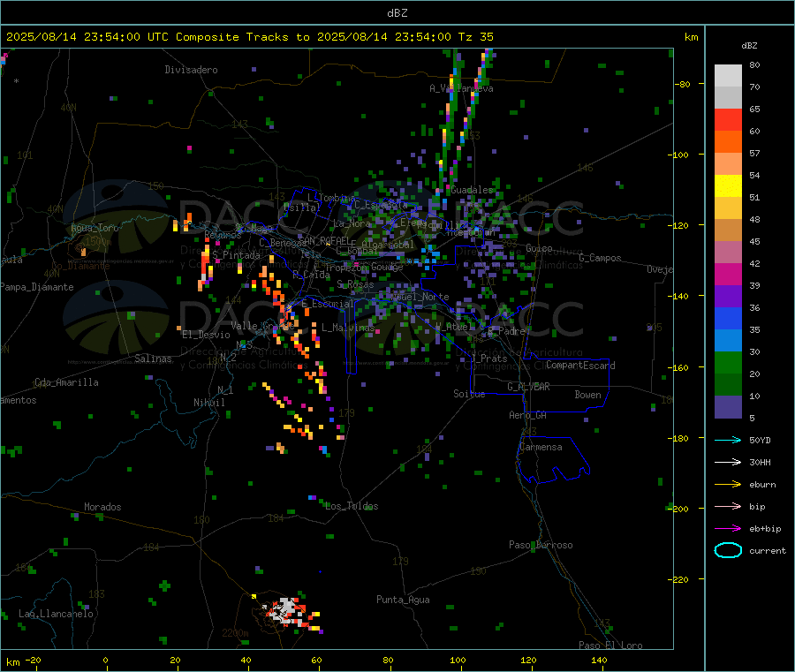Select the 5 dBZ slate swatch
Screen dimensions: 795x672
(728, 407)
